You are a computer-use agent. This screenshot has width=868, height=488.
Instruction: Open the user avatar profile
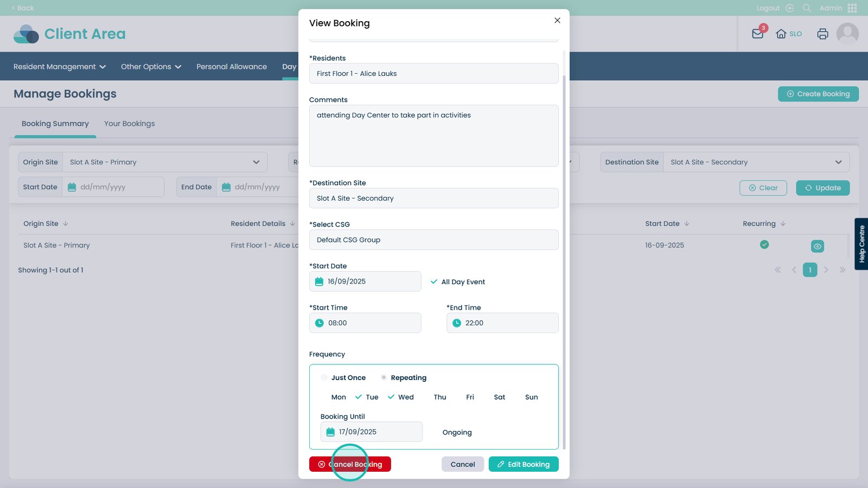point(847,34)
